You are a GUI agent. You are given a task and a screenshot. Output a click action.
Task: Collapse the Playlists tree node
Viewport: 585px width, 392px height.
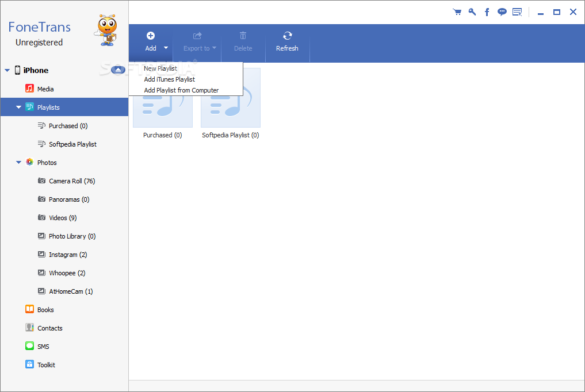tap(18, 107)
